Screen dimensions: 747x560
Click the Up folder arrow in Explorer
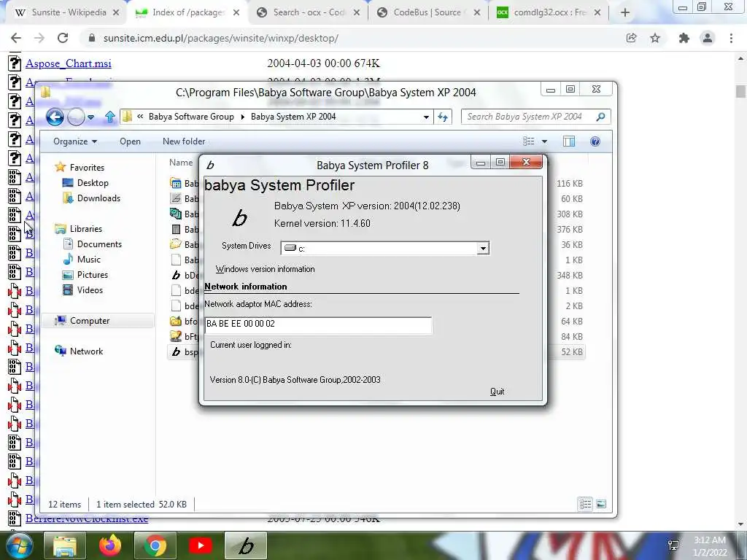pyautogui.click(x=110, y=117)
